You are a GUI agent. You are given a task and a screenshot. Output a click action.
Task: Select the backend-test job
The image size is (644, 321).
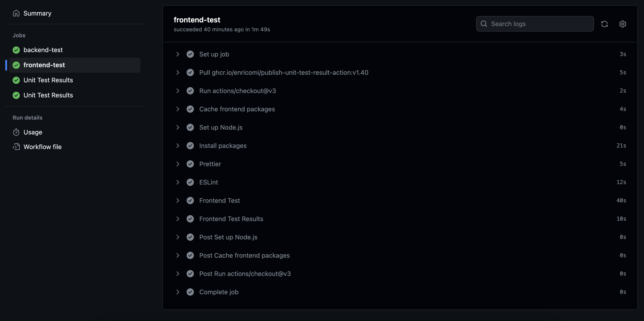(x=43, y=50)
